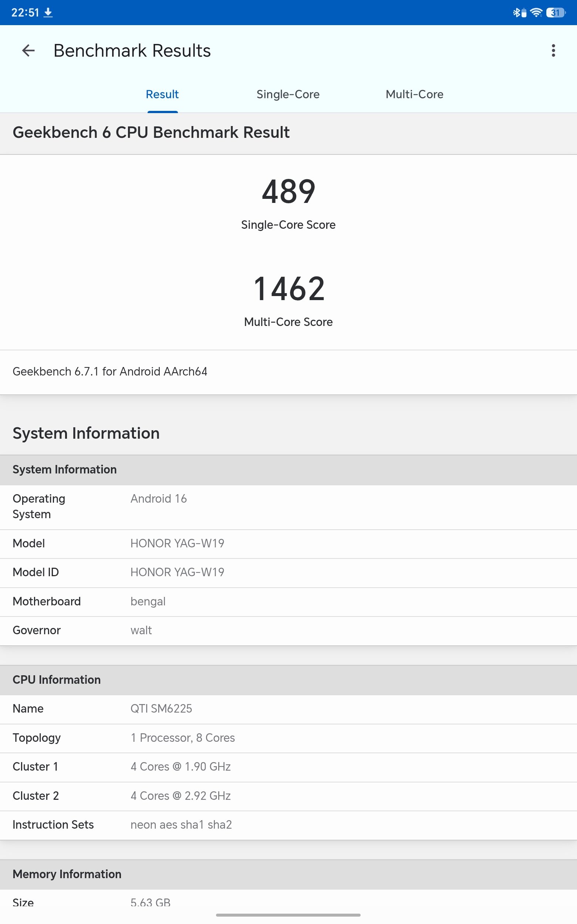Tap the Operating System row label
The image size is (577, 924).
[x=39, y=506]
